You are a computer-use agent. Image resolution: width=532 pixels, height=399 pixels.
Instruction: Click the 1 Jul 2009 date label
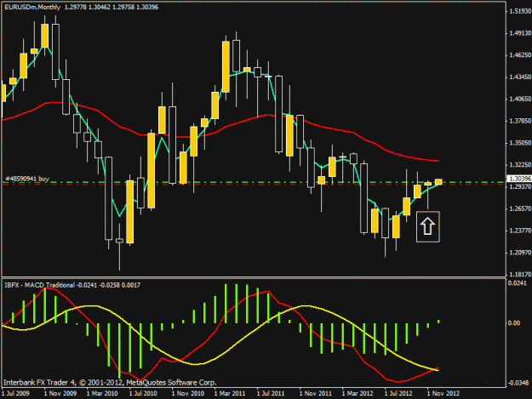click(15, 394)
